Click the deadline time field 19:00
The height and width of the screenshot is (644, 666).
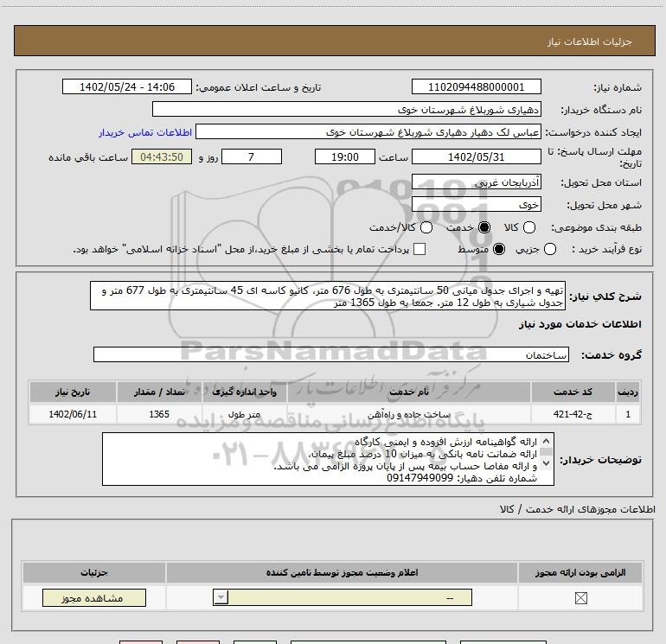[345, 156]
